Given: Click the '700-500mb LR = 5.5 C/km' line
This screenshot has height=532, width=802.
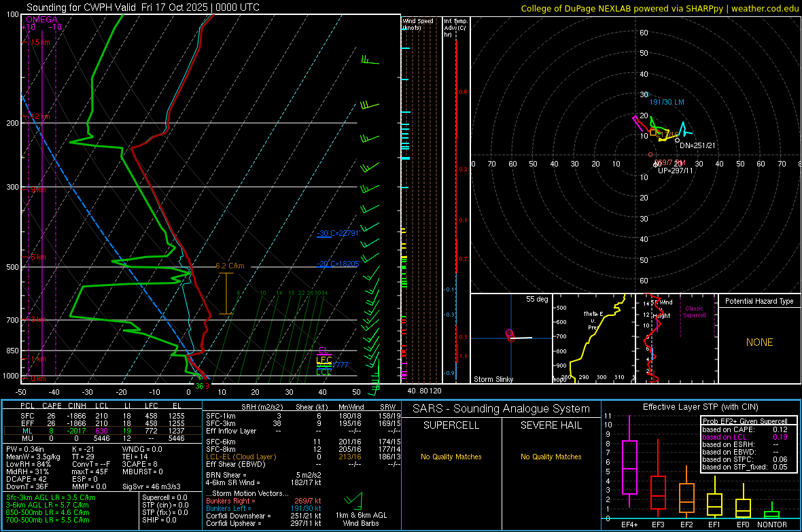Looking at the screenshot, I should [x=48, y=520].
